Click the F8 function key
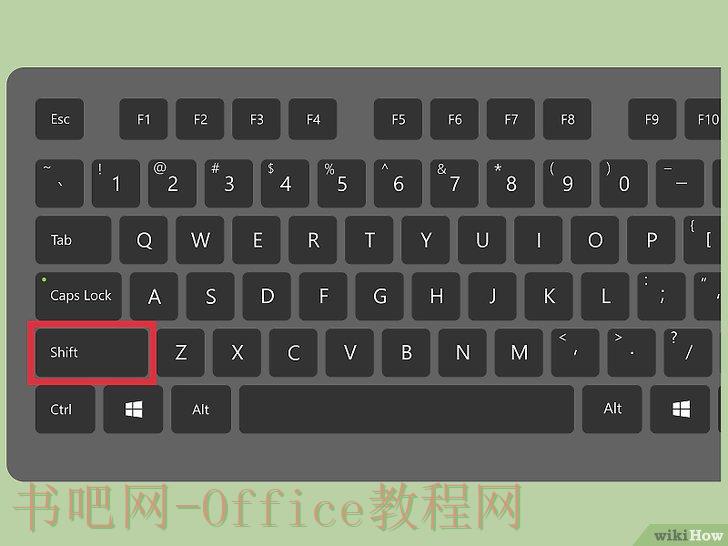 click(567, 119)
